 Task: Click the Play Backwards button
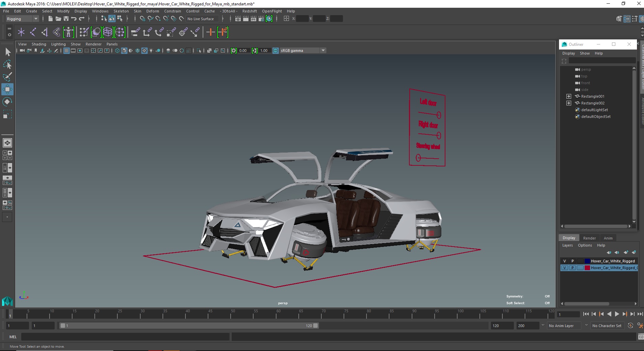(609, 314)
